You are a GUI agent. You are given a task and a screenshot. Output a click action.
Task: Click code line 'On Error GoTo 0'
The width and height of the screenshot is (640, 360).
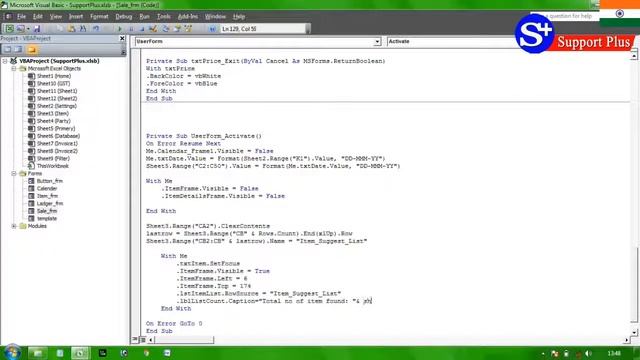(x=174, y=323)
